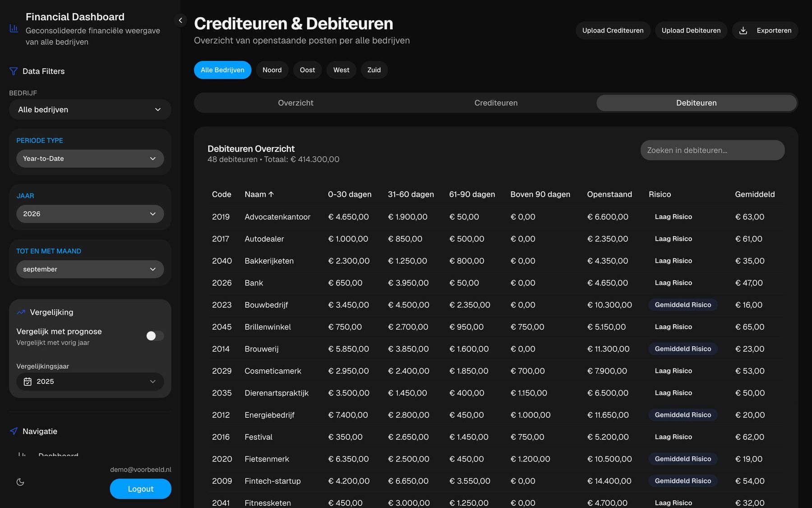
Task: Click sort arrow next to Naam
Action: 271,194
